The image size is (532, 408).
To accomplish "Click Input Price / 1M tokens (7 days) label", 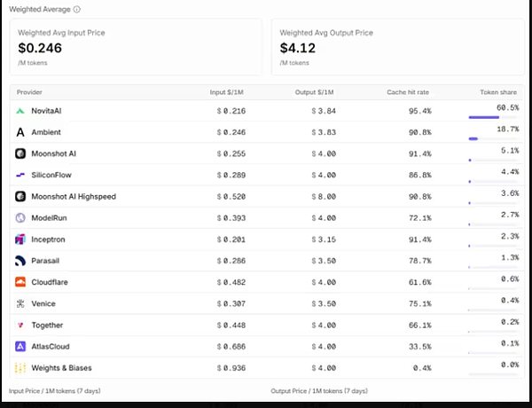I will 55,390.
